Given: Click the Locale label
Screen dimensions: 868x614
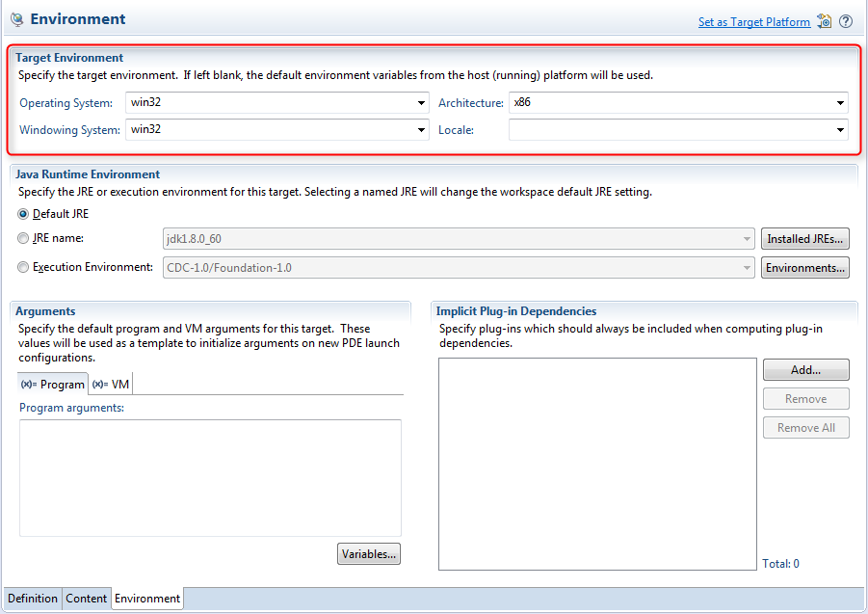Looking at the screenshot, I should (x=456, y=130).
